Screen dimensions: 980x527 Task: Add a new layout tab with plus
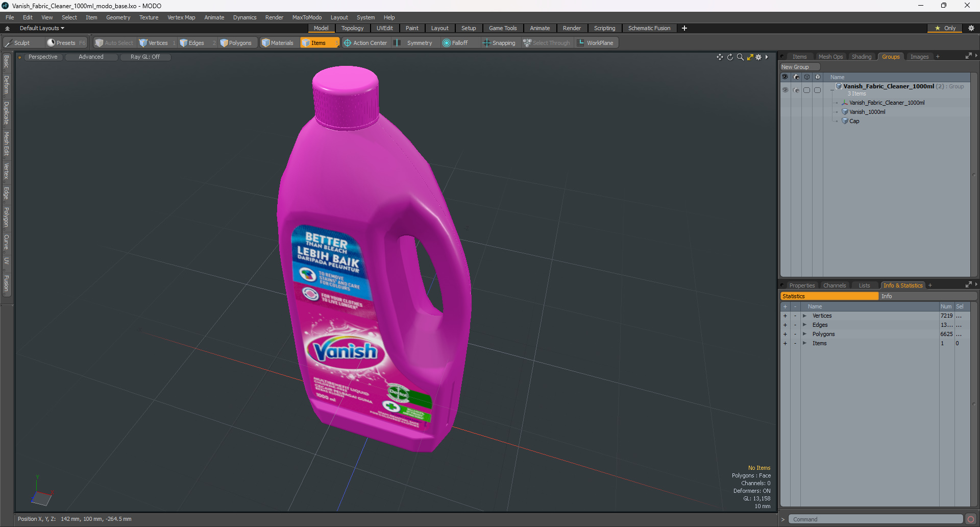click(684, 28)
